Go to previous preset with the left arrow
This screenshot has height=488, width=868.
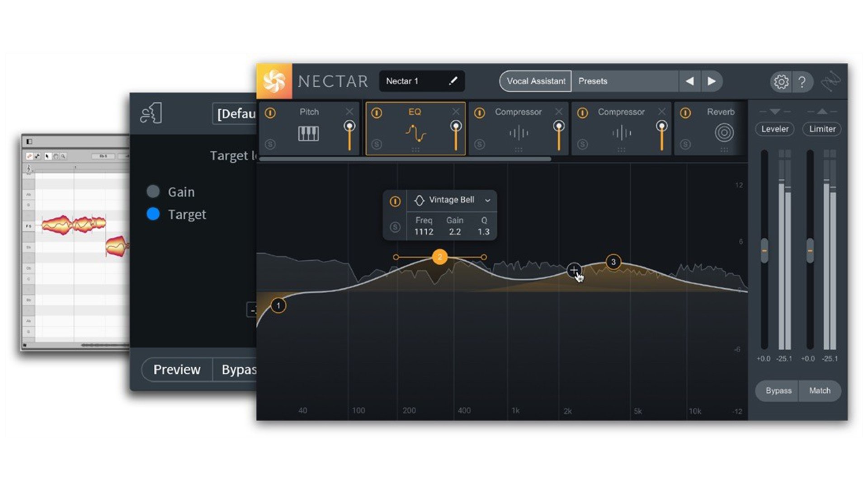point(690,81)
